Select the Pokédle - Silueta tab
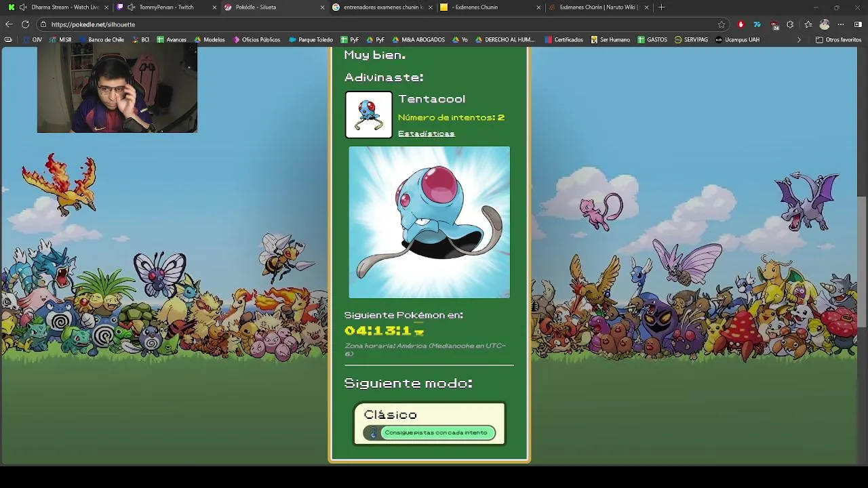Viewport: 868px width, 488px height. click(273, 7)
